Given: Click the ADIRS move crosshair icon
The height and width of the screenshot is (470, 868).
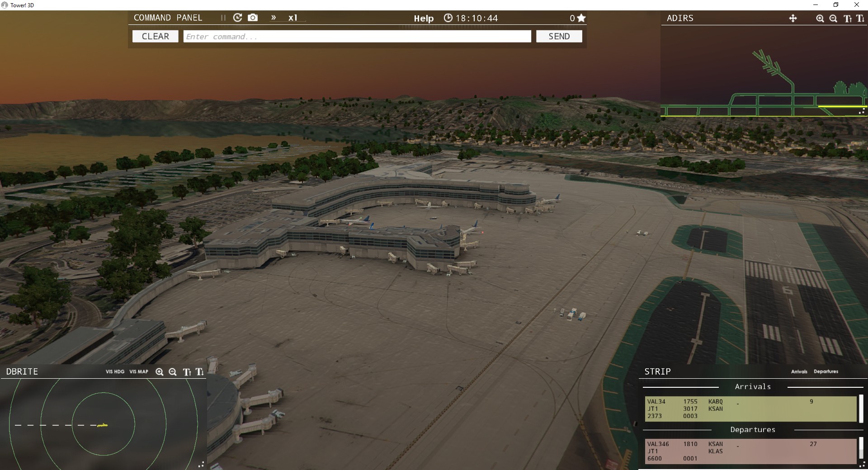Looking at the screenshot, I should (x=793, y=19).
